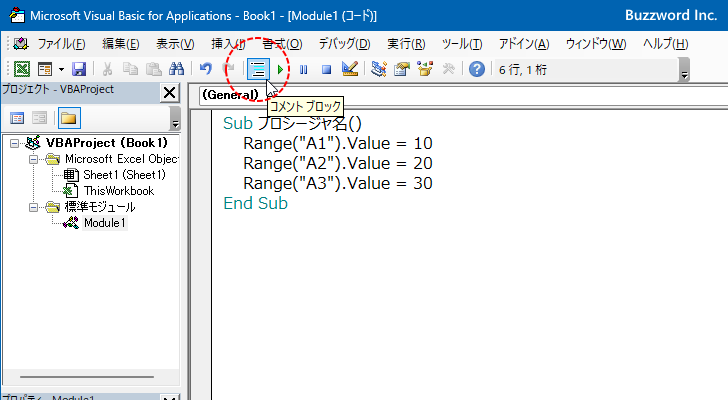Open Project pane toolbar options arrow
The image size is (728, 400).
coord(175,118)
